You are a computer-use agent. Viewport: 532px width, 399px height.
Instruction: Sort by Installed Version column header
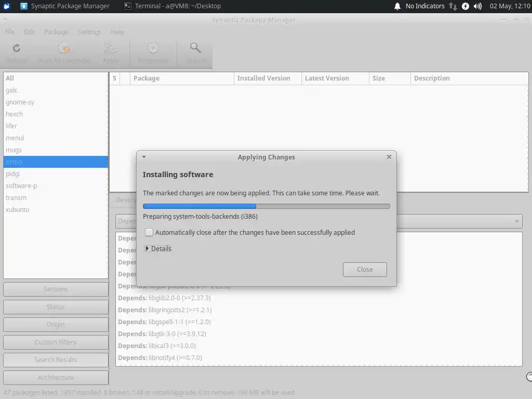coord(268,78)
